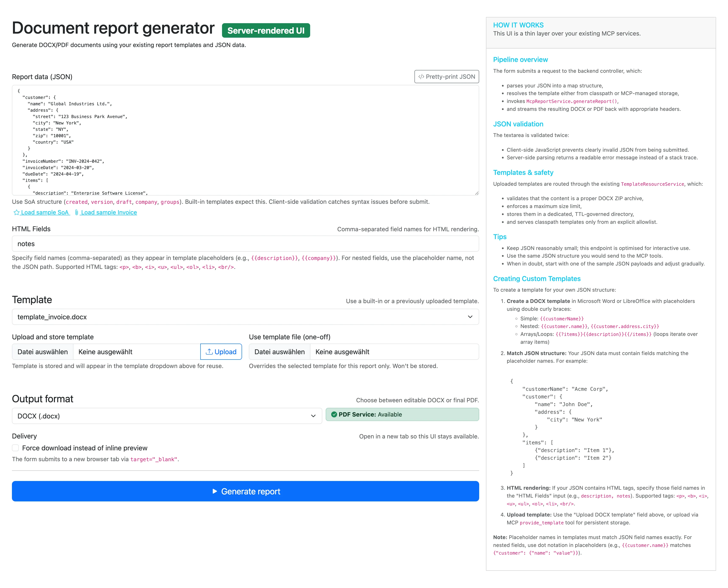Click the Creating Custom Templates sidebar heading
The width and height of the screenshot is (728, 588).
(537, 278)
